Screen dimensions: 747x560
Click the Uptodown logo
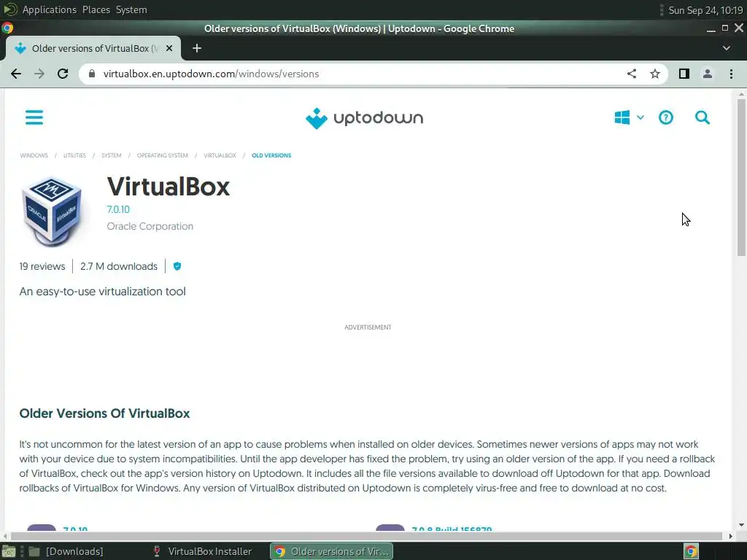click(365, 118)
